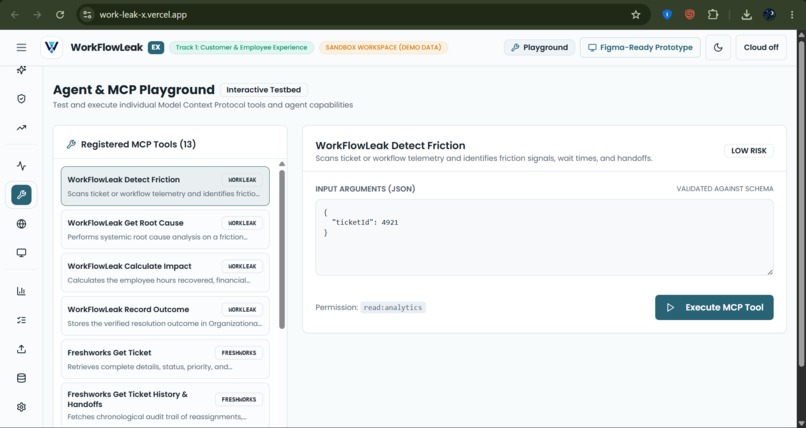
Task: Click the wrench icon beside Registered MCP Tools
Action: coord(71,144)
